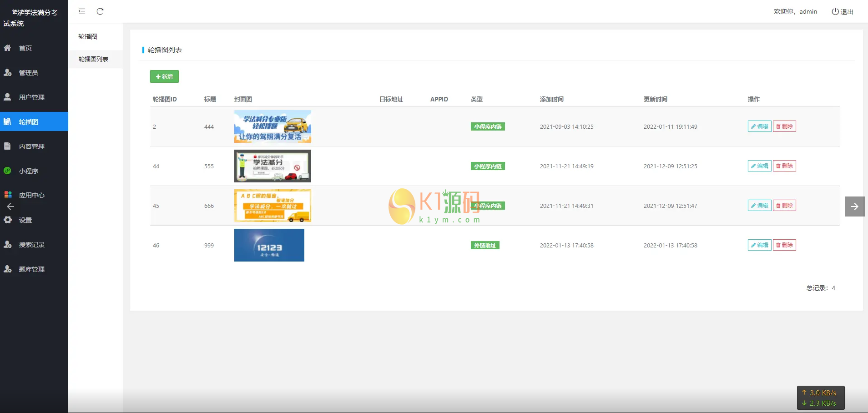Viewport: 868px width, 413px height.
Task: Click the 内容管理 document icon
Action: pyautogui.click(x=7, y=146)
